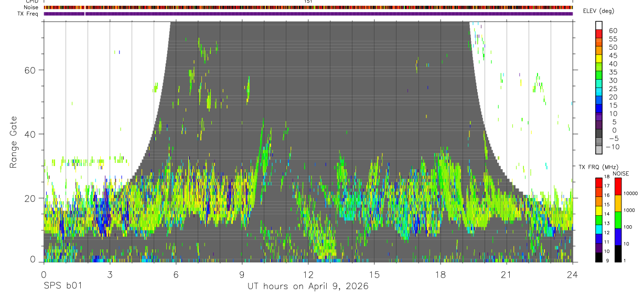Select the yellow segment of ELEV color bar
Viewport: 644px width, 297px height.
[599, 58]
